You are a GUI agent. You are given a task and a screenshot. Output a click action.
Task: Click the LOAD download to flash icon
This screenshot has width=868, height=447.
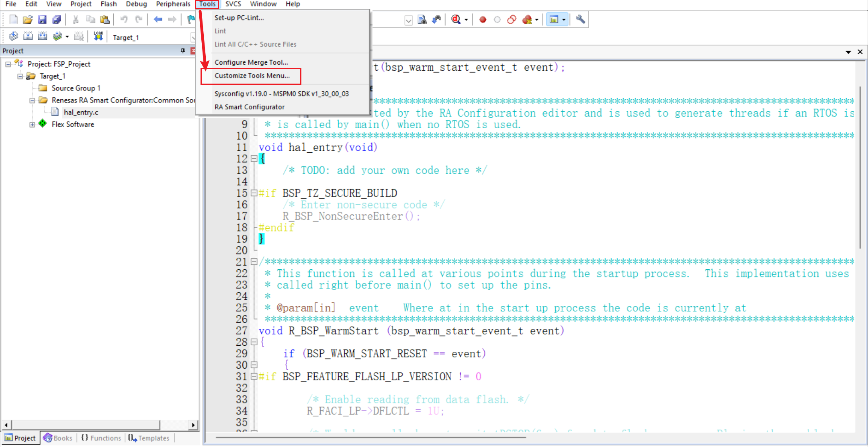click(x=98, y=37)
